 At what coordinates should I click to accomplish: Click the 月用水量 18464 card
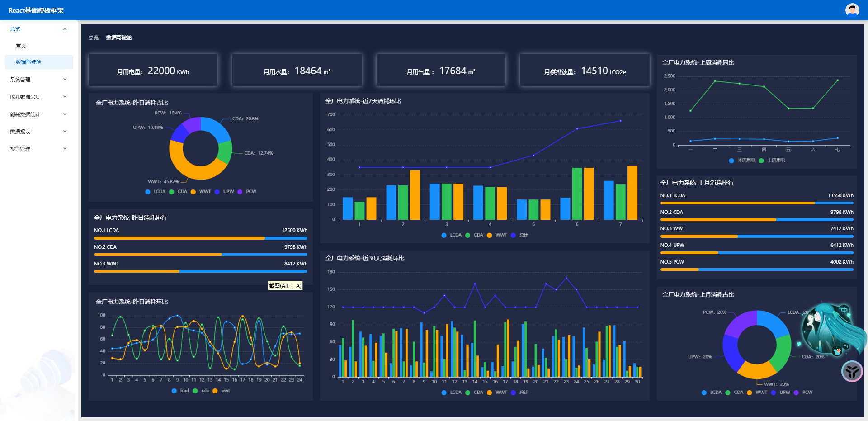click(297, 70)
